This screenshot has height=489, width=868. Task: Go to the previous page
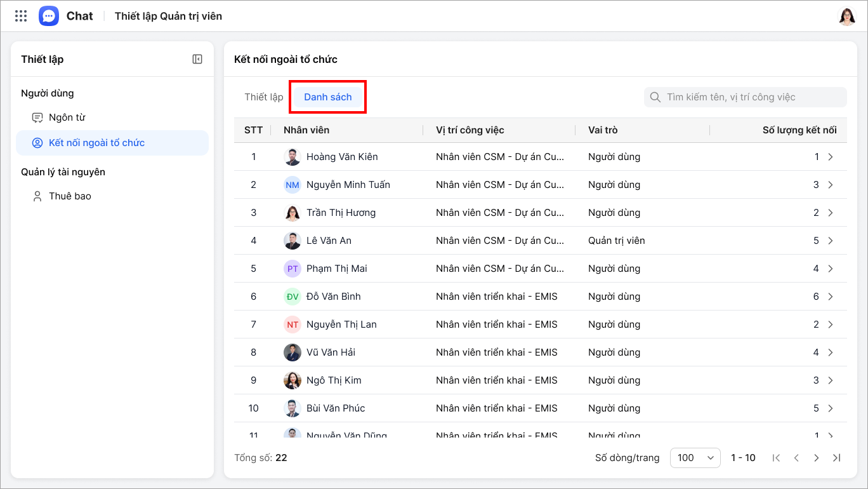[796, 458]
